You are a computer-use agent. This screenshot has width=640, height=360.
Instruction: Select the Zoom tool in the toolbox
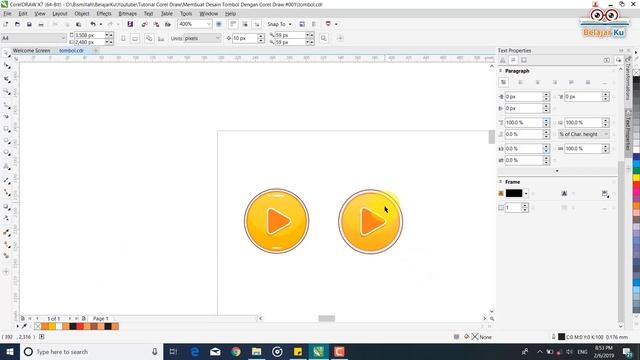[6, 92]
